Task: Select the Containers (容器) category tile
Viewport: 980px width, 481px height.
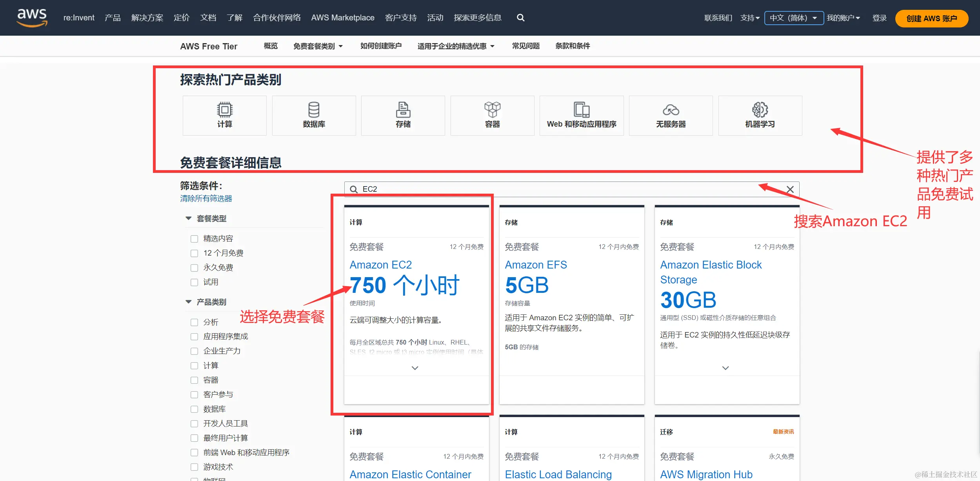Action: [493, 116]
